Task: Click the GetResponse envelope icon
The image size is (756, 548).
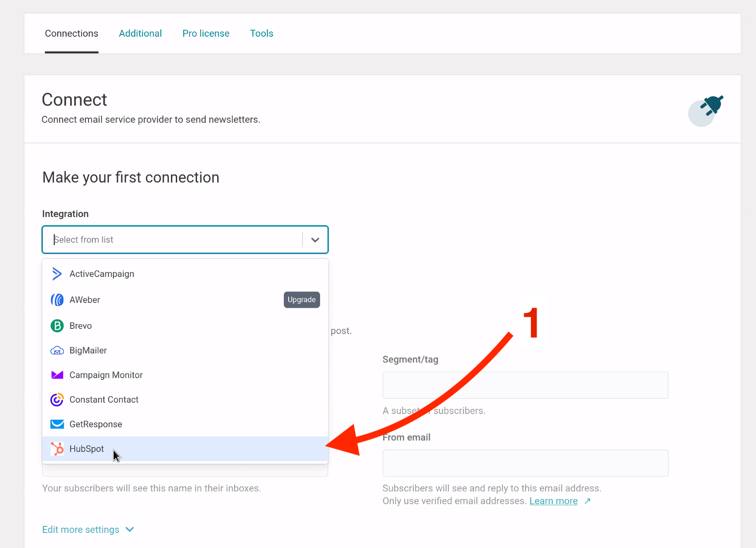Action: tap(57, 424)
